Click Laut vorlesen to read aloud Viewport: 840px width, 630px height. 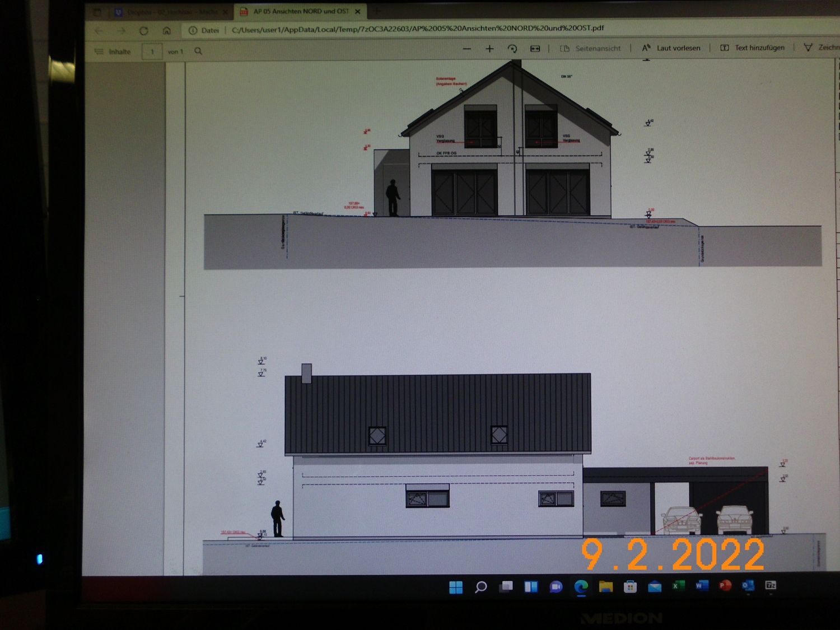[671, 48]
